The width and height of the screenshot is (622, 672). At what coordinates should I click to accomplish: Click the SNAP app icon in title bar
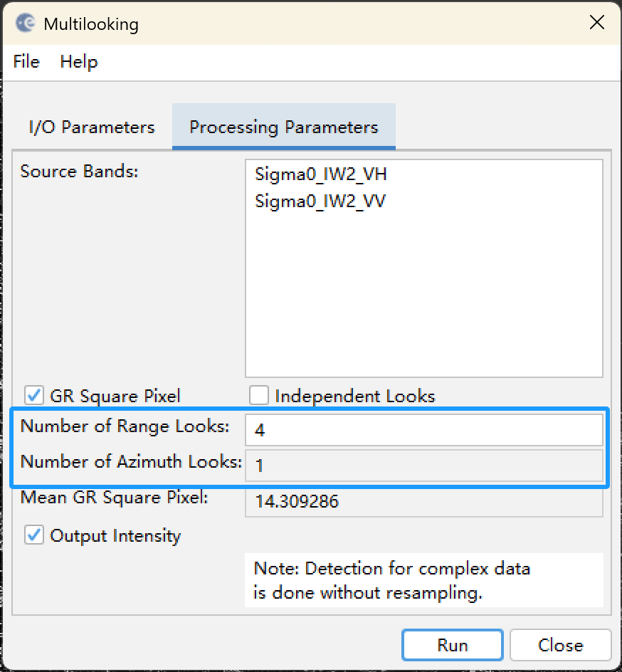click(26, 23)
